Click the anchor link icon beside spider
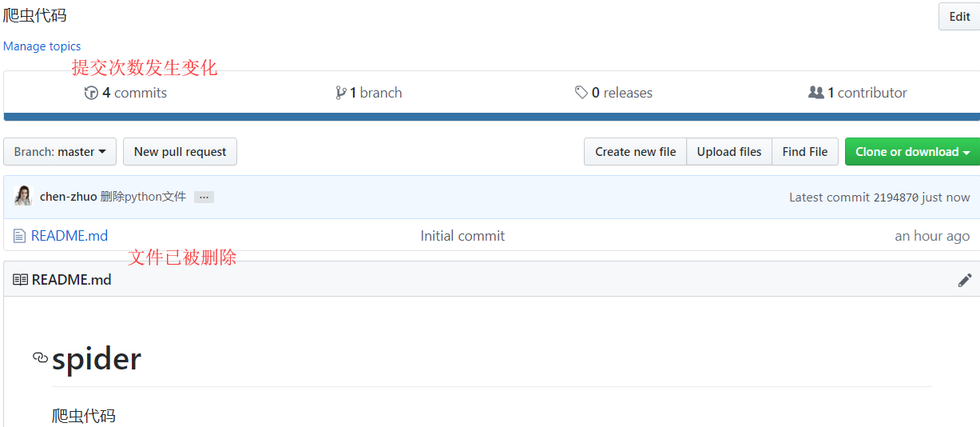The width and height of the screenshot is (980, 427). tap(40, 357)
